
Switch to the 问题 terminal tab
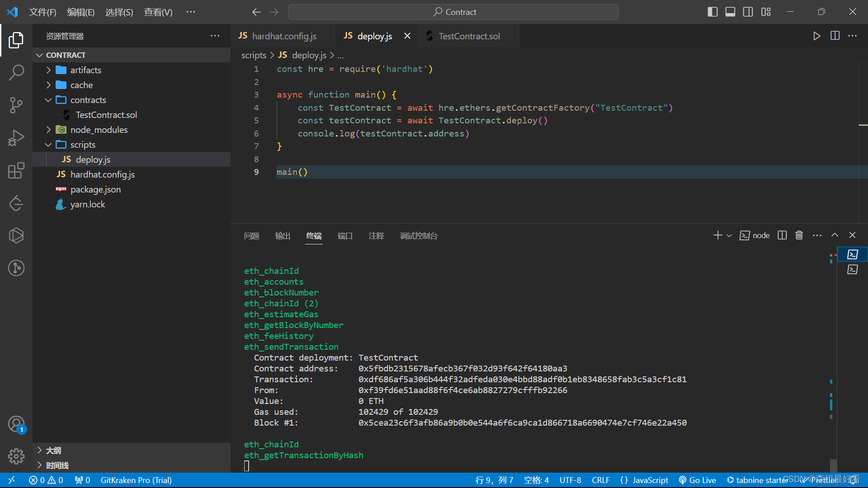pyautogui.click(x=251, y=235)
